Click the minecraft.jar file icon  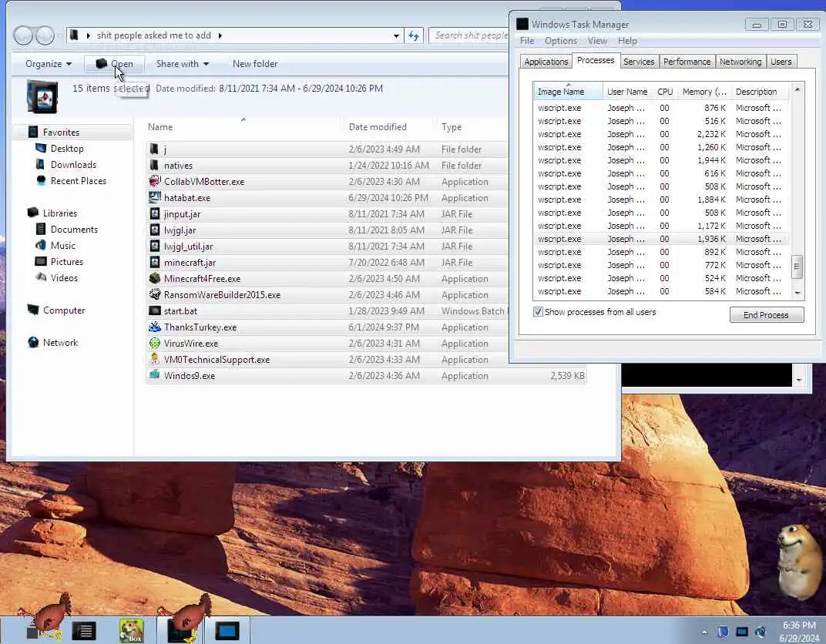154,262
